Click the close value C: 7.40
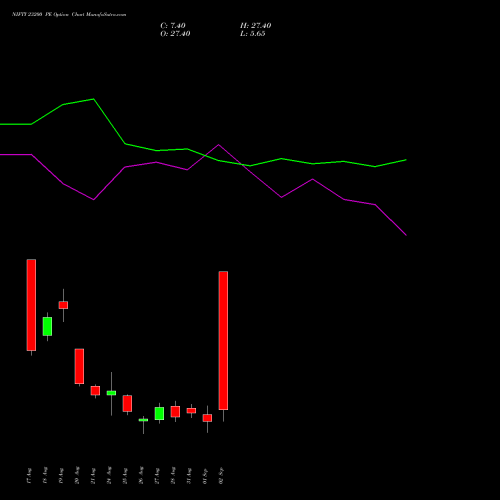The image size is (500, 500). click(173, 26)
